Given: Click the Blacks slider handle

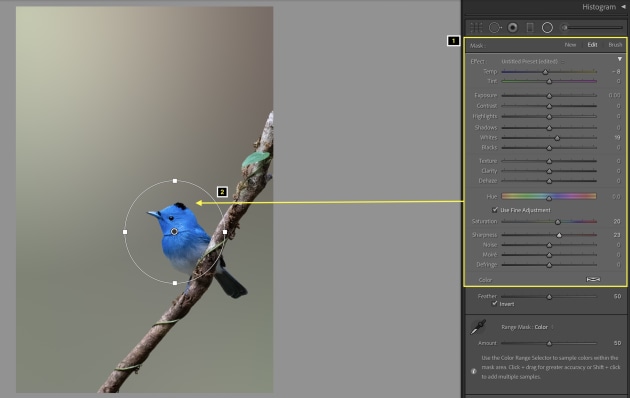Looking at the screenshot, I should pyautogui.click(x=549, y=148).
